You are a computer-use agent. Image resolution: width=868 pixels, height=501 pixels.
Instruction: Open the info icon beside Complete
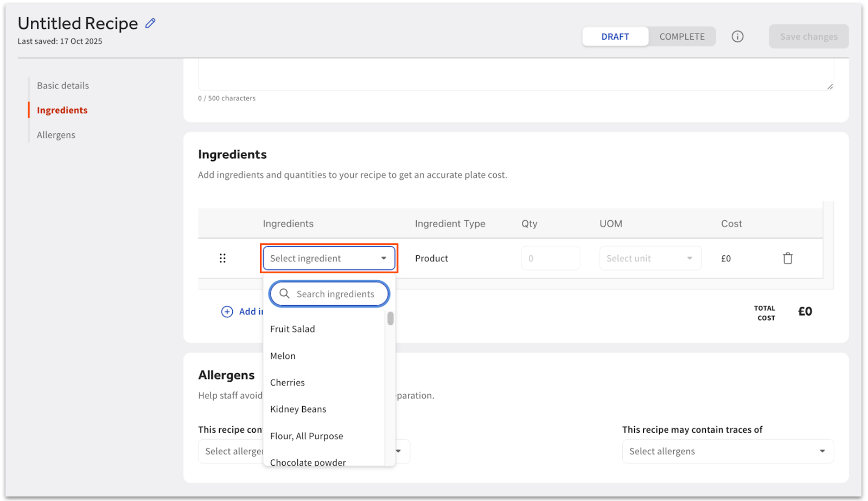coord(737,36)
